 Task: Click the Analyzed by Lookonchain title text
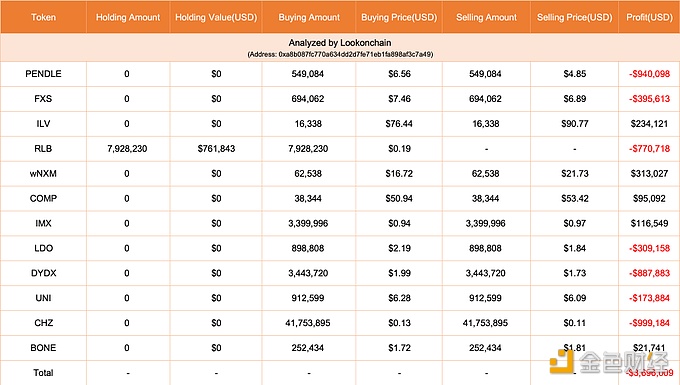[x=340, y=43]
